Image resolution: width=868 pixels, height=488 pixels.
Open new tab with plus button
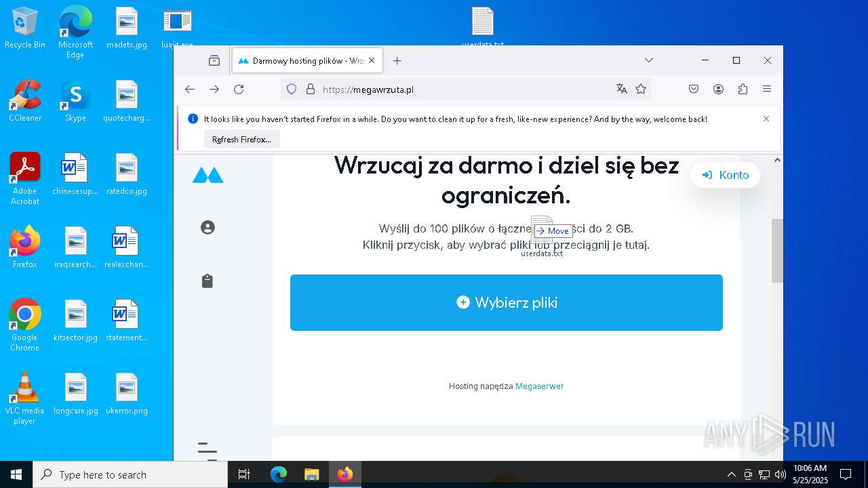397,60
